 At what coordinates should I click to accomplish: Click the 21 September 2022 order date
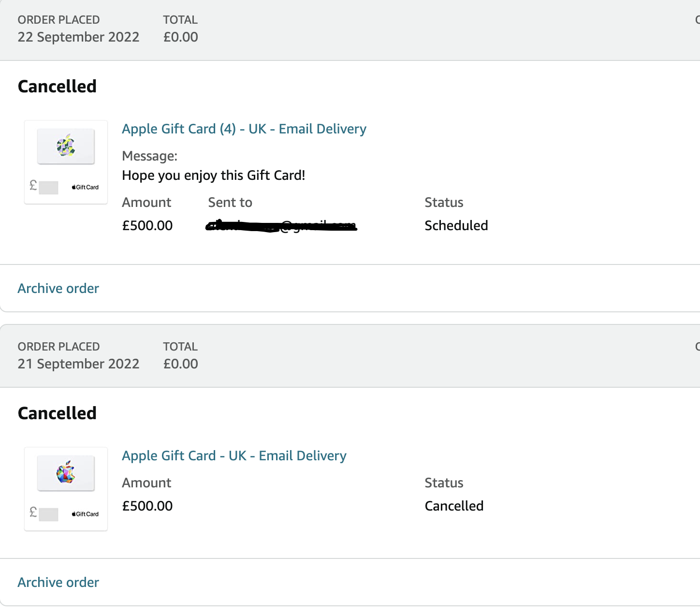[78, 364]
